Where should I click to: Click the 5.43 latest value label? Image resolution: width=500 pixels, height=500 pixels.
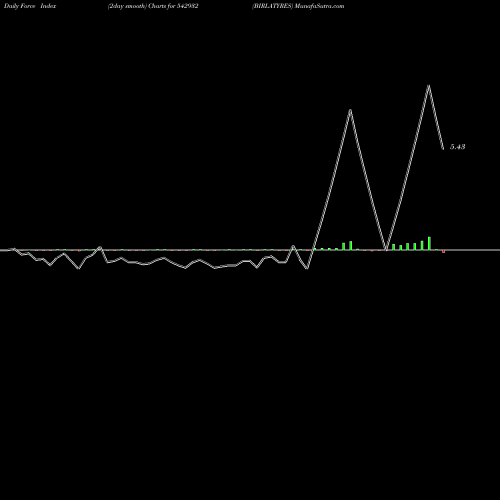(x=458, y=147)
